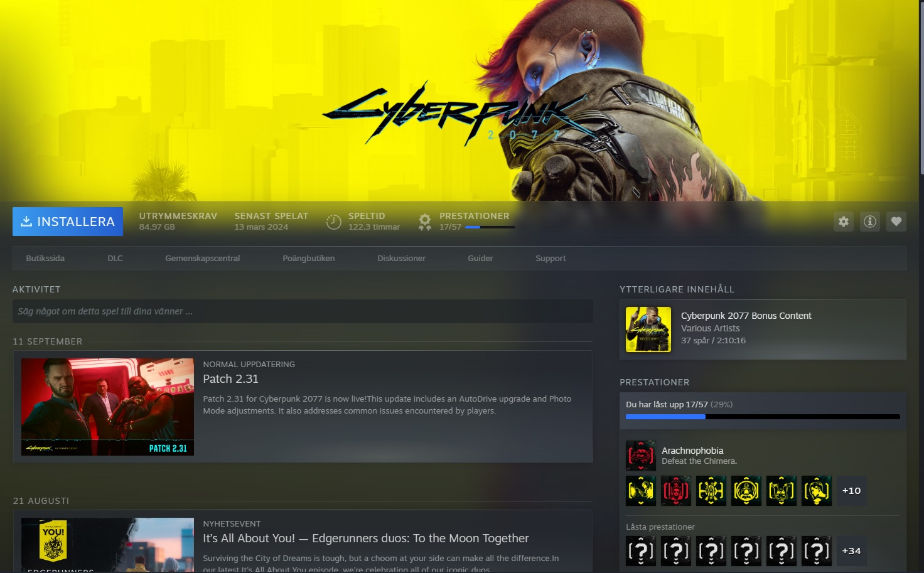Screen dimensions: 924x573
Task: Click the 'AKTIVITET' section heading
Action: [36, 289]
